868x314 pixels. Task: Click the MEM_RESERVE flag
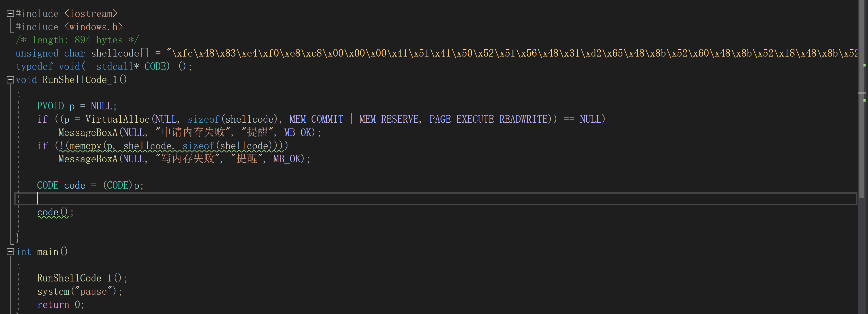click(389, 119)
